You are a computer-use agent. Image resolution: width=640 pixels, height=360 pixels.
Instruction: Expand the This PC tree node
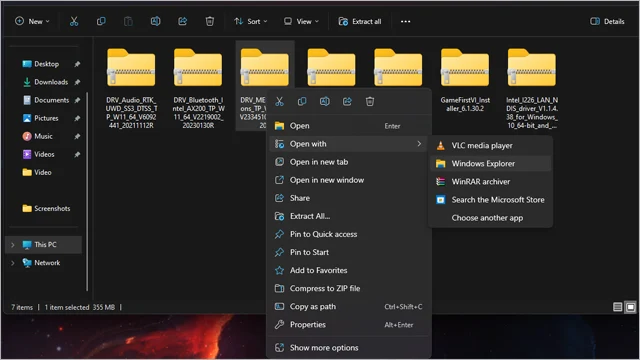[x=13, y=245]
